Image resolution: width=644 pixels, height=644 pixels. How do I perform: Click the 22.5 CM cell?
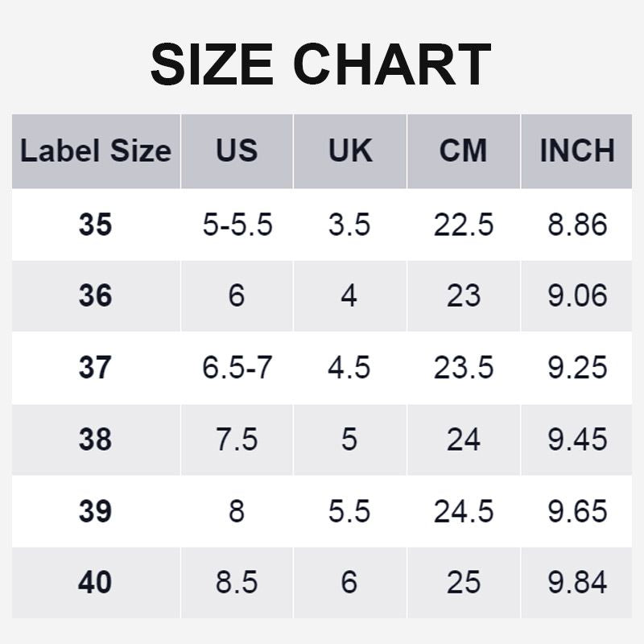point(463,225)
